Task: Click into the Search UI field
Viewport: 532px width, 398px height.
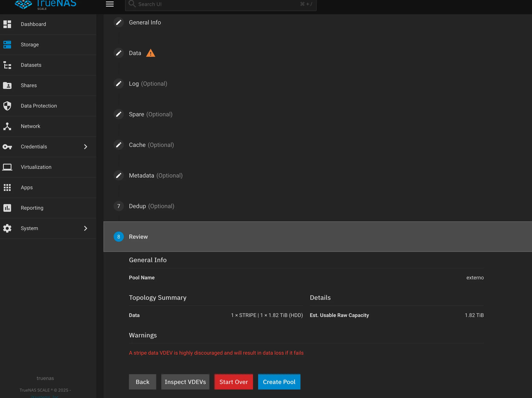Action: point(216,4)
